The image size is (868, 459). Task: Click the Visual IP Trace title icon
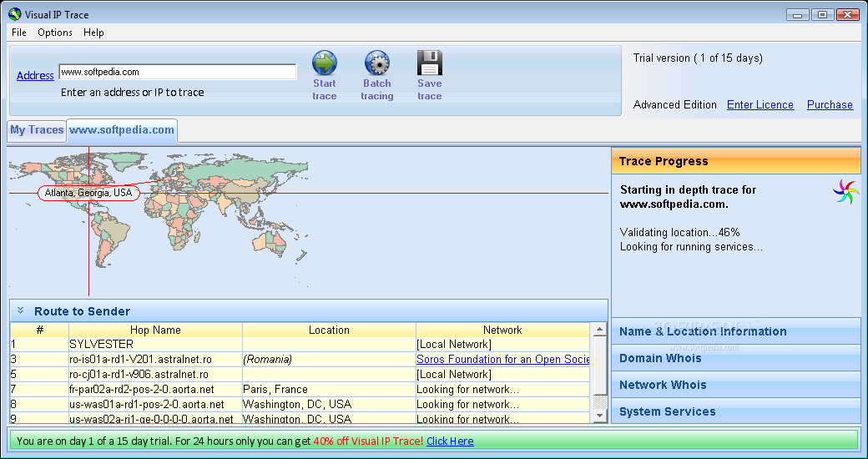(x=14, y=14)
